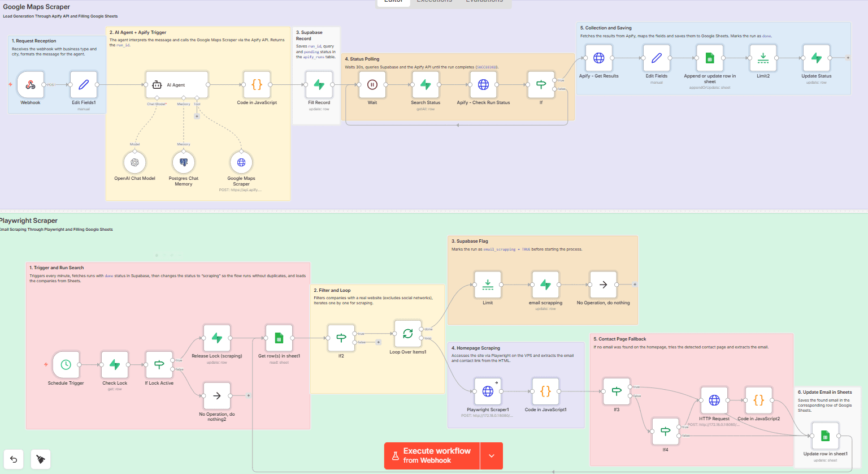The image size is (868, 474).
Task: Click Execute workflow from Webhook
Action: pos(432,456)
